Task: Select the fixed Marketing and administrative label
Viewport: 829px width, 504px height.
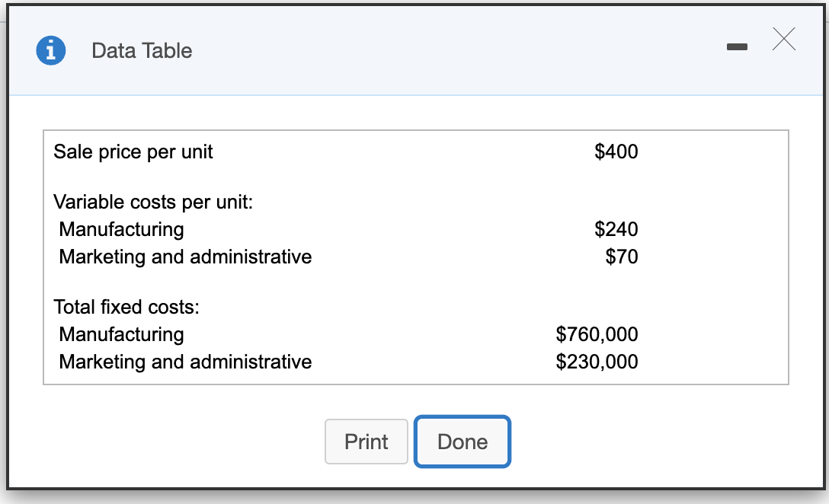Action: point(185,362)
